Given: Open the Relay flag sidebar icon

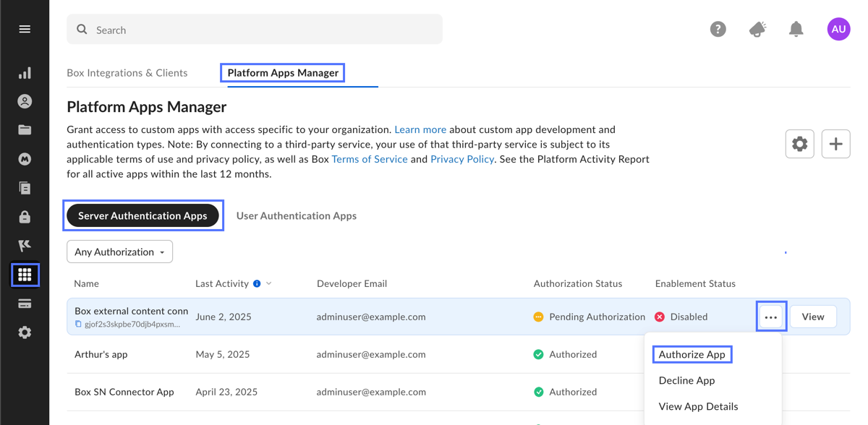Looking at the screenshot, I should (25, 246).
